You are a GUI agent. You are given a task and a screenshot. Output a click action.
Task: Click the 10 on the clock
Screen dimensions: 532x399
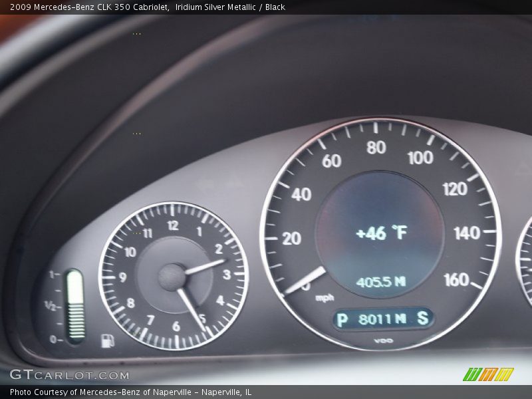130,252
